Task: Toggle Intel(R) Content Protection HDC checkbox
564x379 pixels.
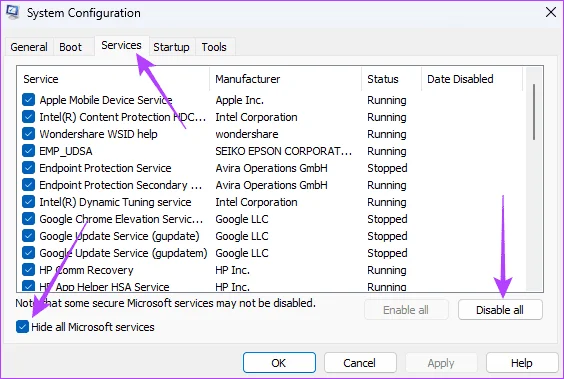Action: click(28, 117)
